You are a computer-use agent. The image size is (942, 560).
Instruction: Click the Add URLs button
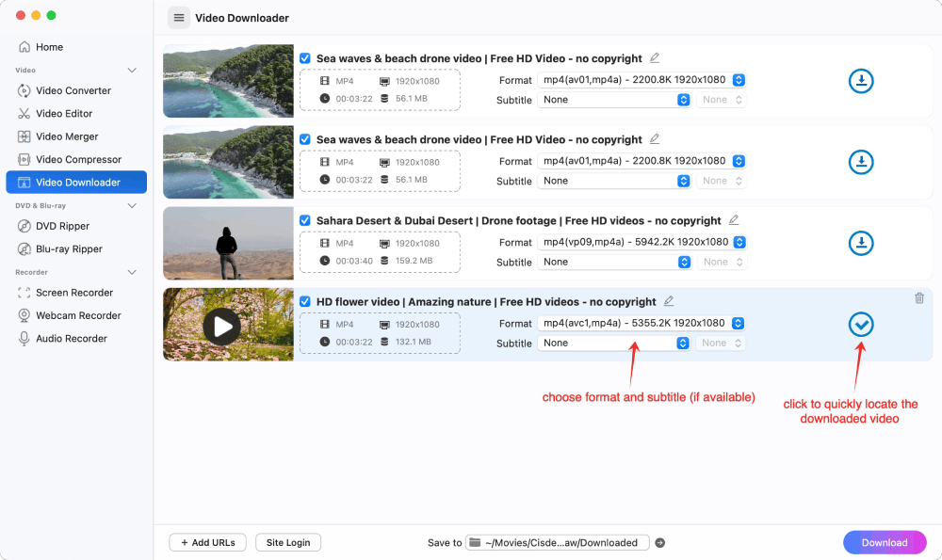pyautogui.click(x=208, y=543)
